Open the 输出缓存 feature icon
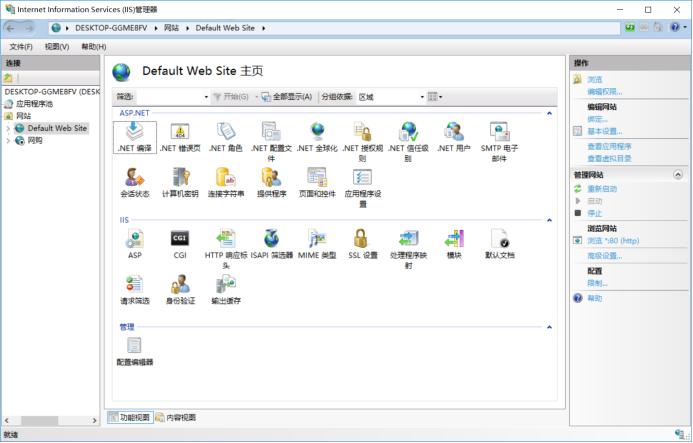Image resolution: width=693 pixels, height=443 pixels. (x=226, y=290)
